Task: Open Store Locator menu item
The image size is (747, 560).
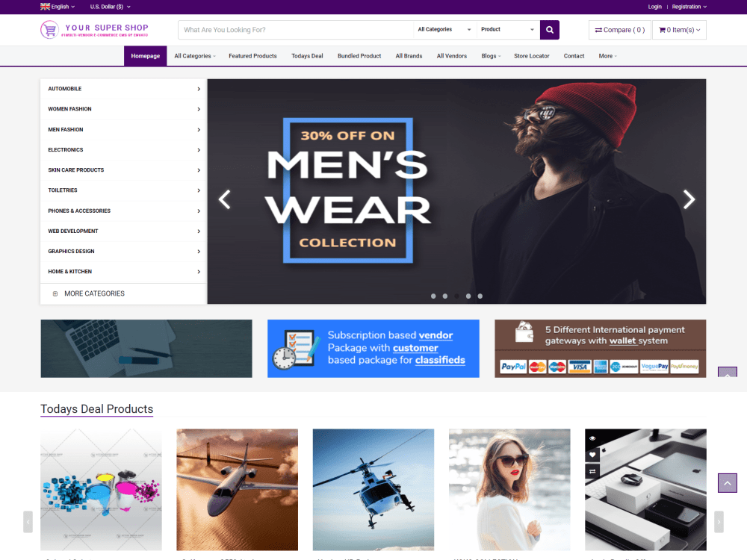Action: [532, 56]
